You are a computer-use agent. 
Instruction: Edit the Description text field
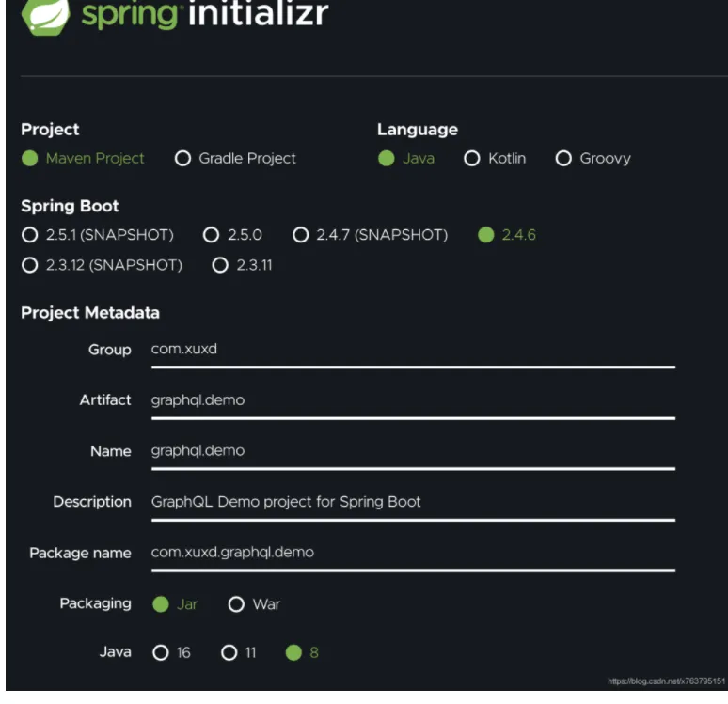point(412,502)
